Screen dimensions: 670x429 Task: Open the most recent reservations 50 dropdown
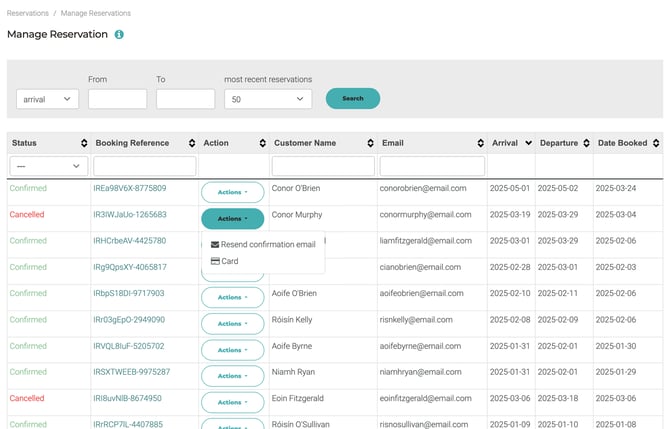pos(268,99)
